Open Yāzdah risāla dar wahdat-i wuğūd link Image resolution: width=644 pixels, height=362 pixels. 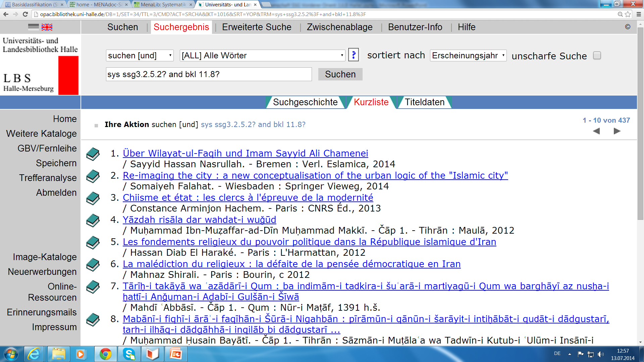tap(199, 220)
